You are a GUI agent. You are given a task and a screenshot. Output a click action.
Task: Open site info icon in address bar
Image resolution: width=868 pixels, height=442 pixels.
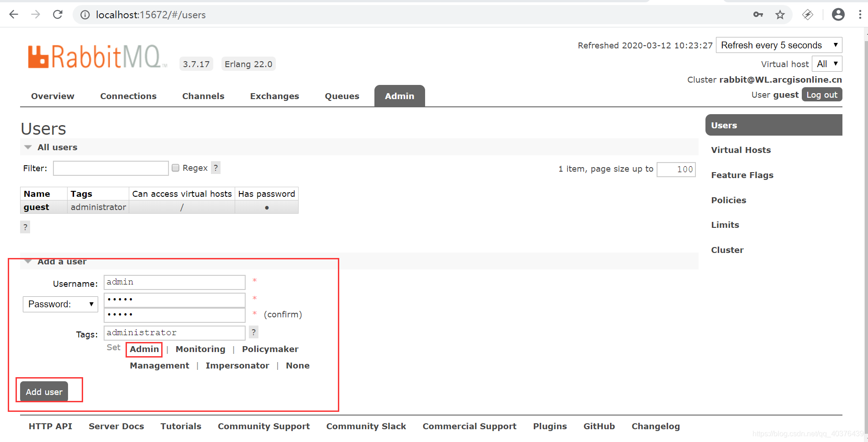point(85,15)
